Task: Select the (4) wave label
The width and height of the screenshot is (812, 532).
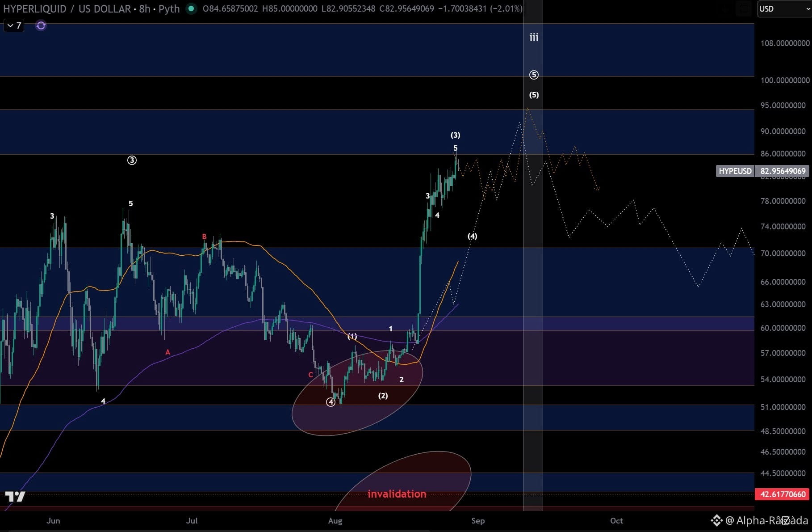Action: point(472,236)
